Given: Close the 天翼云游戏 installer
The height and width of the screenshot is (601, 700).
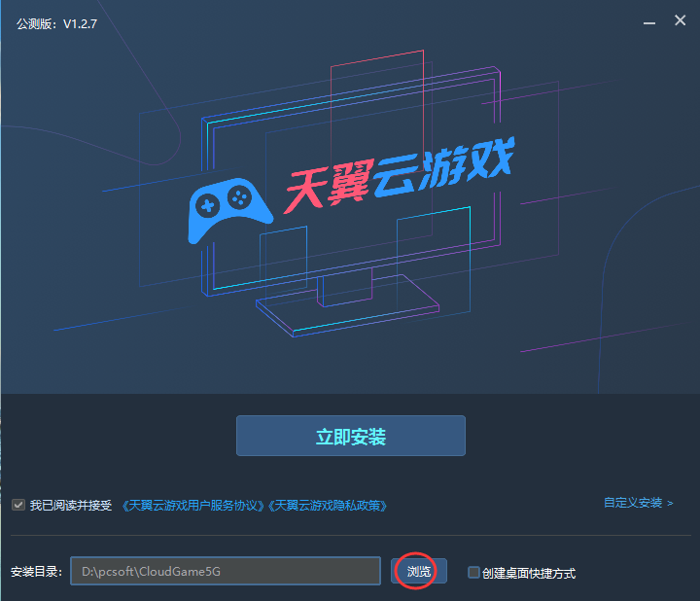Looking at the screenshot, I should 680,21.
